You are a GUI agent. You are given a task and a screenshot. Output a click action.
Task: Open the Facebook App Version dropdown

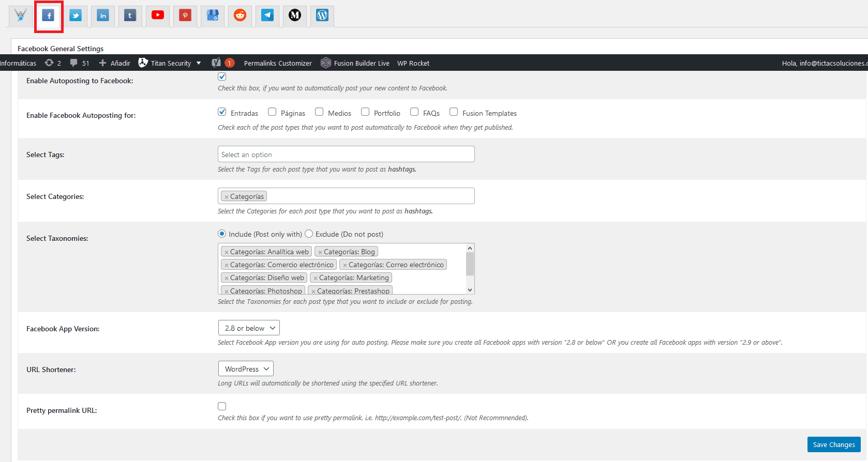249,328
